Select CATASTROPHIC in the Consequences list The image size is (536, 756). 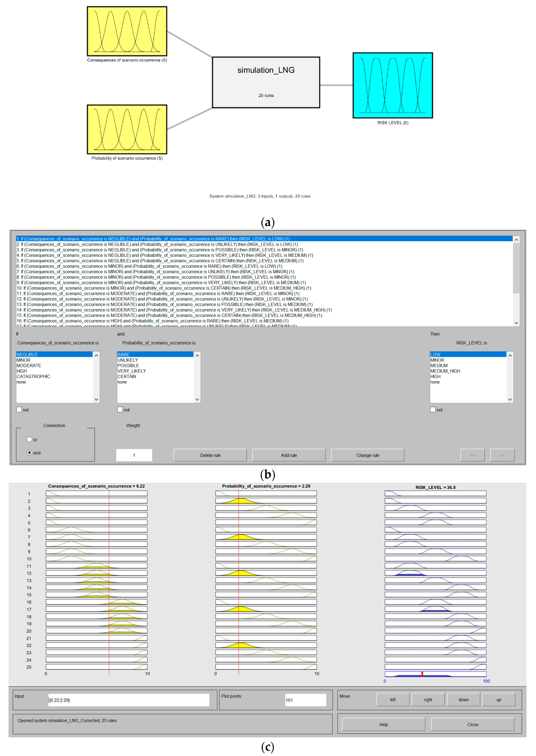point(33,376)
